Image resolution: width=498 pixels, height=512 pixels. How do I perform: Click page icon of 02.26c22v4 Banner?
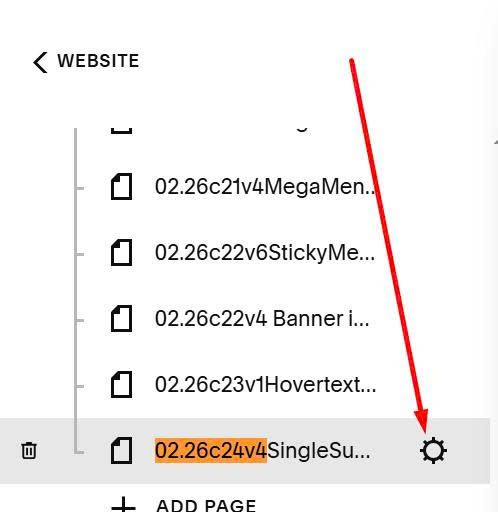tap(121, 319)
